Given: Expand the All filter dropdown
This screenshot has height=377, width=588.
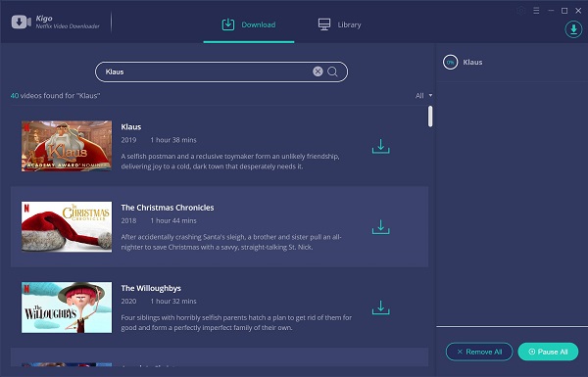Looking at the screenshot, I should 423,96.
